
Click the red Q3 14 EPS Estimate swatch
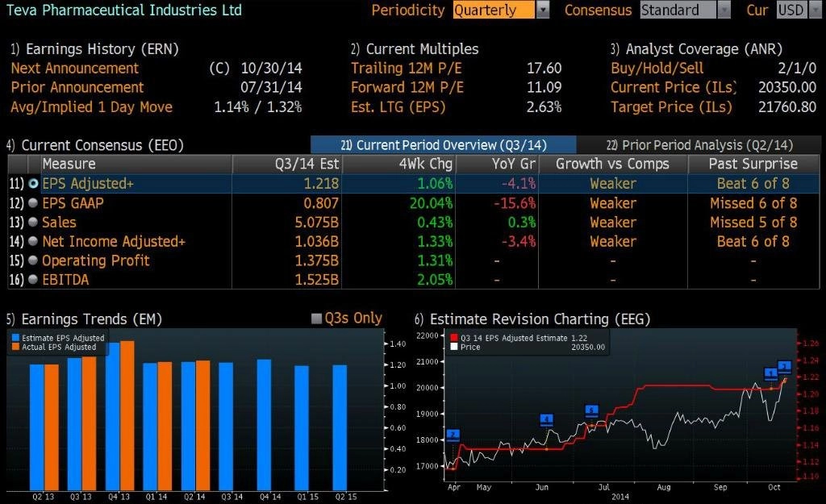pyautogui.click(x=454, y=338)
